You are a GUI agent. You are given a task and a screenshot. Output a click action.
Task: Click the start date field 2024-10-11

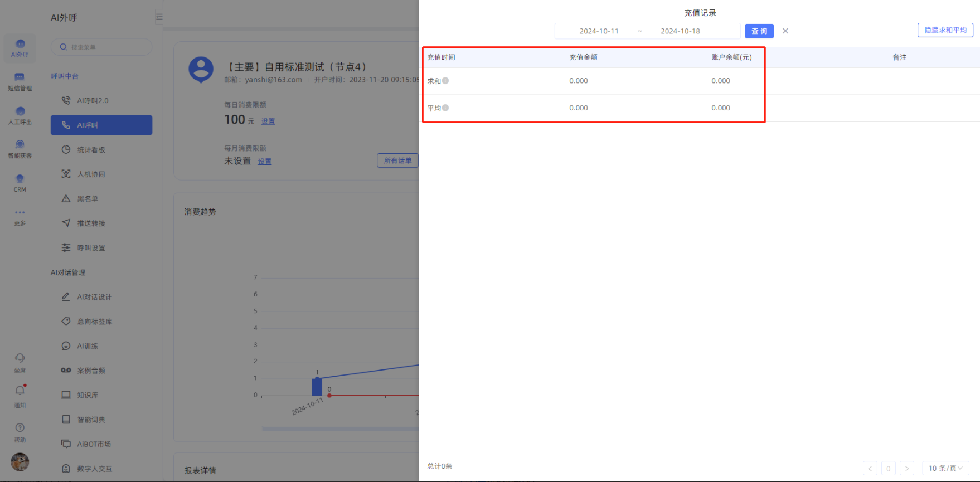click(599, 31)
